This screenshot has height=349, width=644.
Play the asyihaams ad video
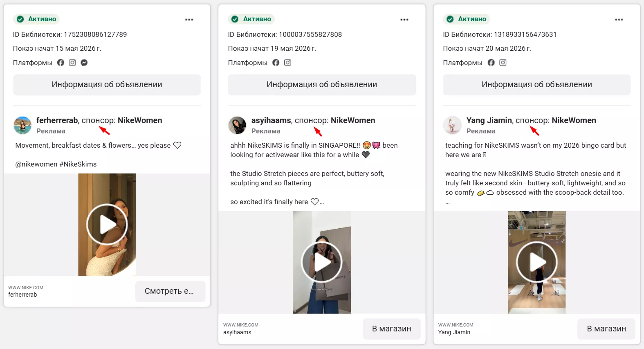point(322,262)
